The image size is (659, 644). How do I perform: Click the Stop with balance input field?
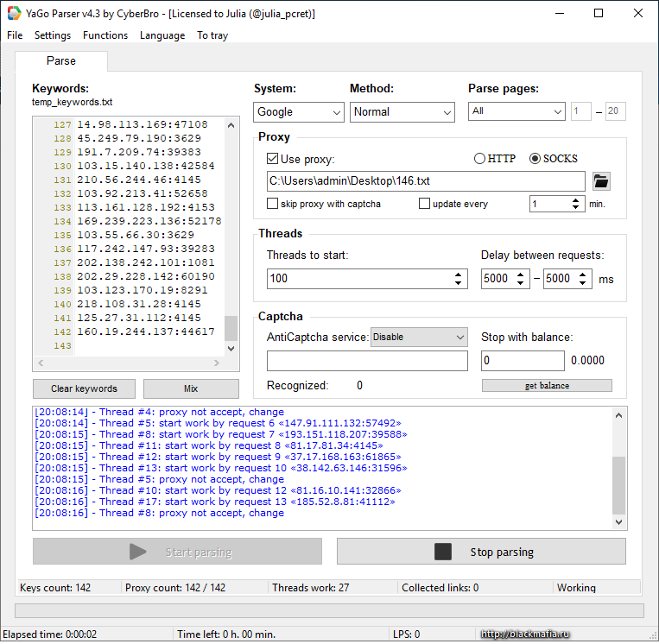523,361
